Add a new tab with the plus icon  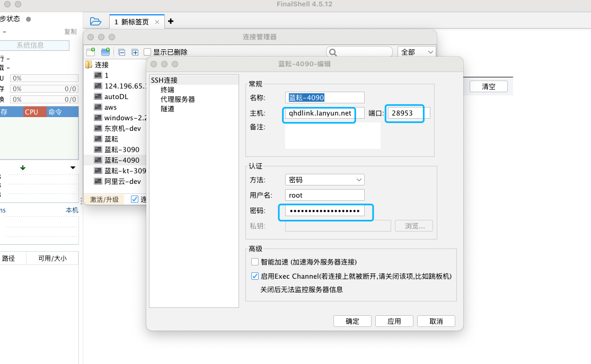171,22
